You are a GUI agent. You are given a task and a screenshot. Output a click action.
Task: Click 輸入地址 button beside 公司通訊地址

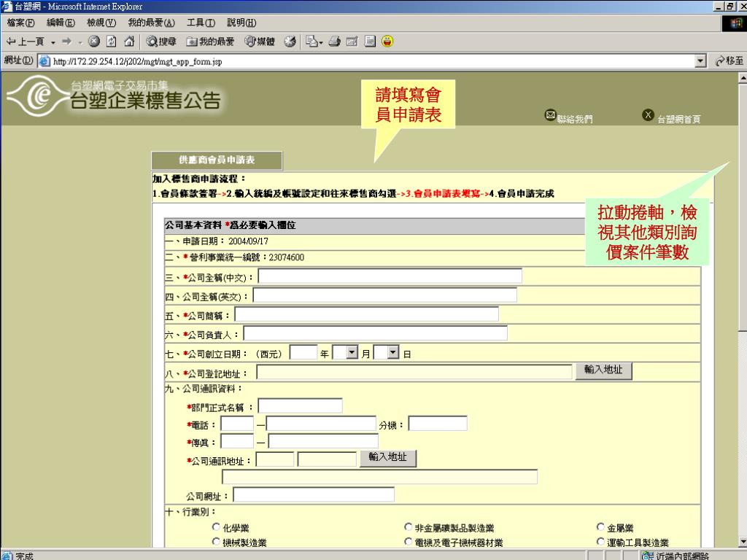[387, 458]
